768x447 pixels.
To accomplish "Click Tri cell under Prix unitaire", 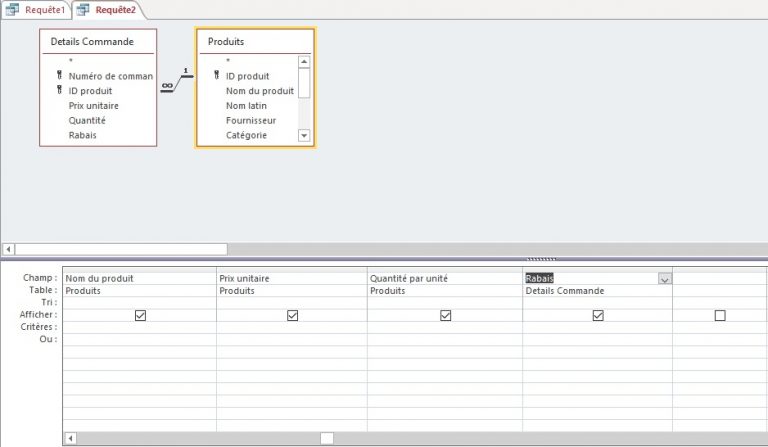I will [292, 303].
